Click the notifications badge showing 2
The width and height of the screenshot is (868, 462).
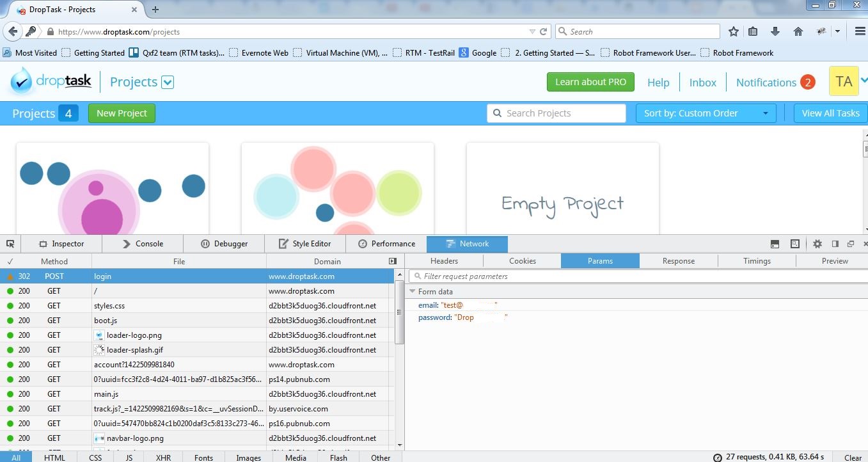click(x=807, y=82)
